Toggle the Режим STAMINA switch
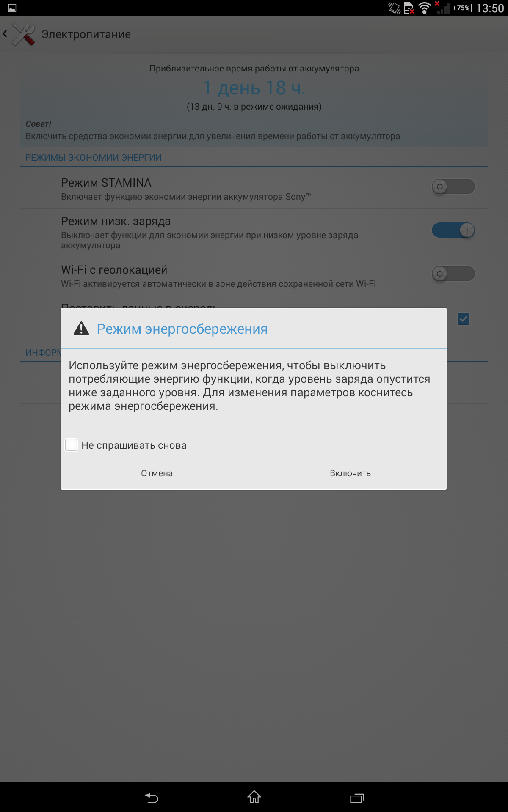Image resolution: width=508 pixels, height=812 pixels. click(x=453, y=187)
